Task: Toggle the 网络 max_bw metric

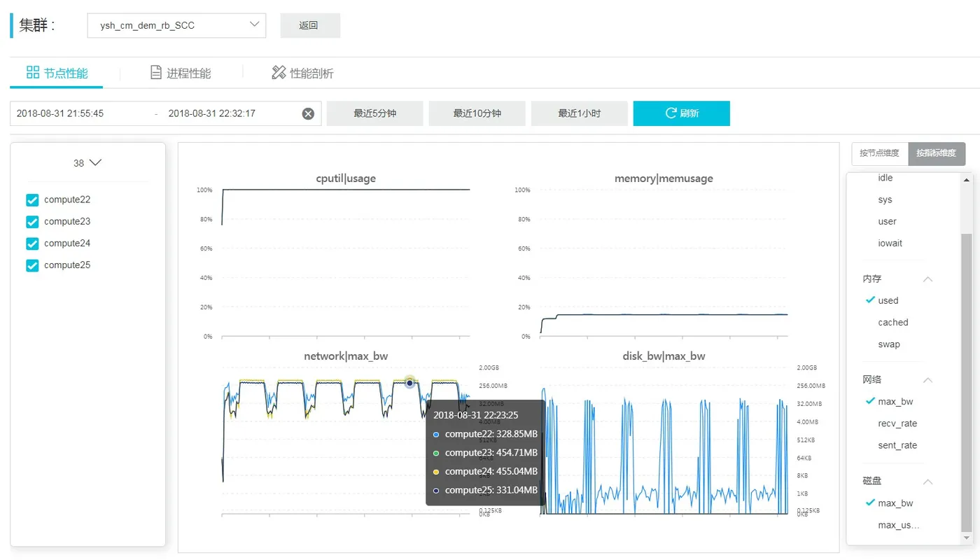Action: [895, 401]
